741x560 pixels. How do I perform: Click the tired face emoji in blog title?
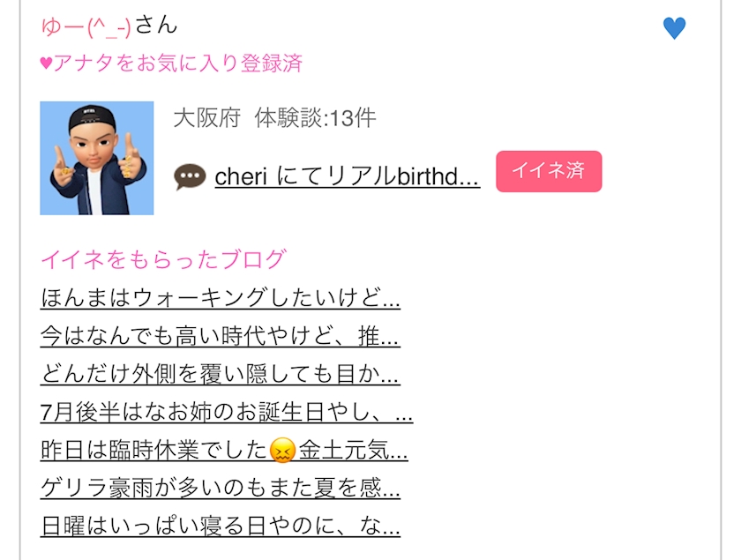(x=282, y=450)
